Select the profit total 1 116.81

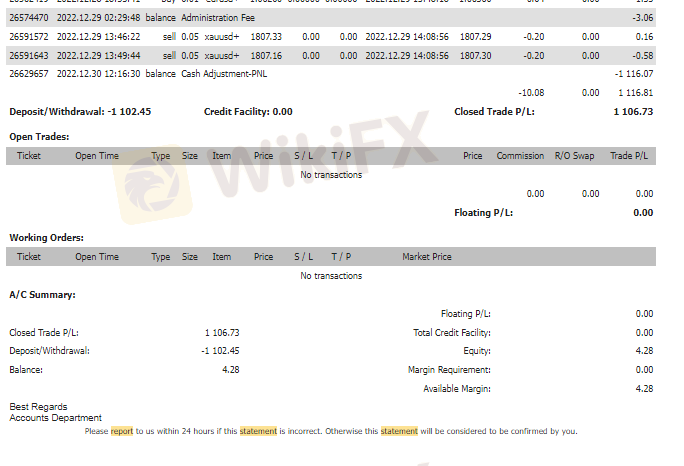[x=636, y=93]
